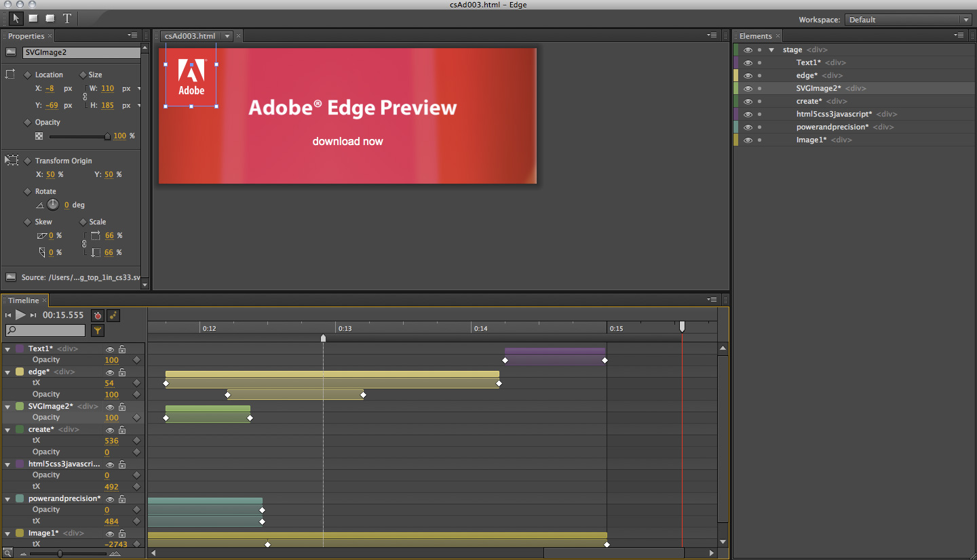Select the Rounded Rectangle tool
Screen dimensions: 977x560
pos(50,18)
